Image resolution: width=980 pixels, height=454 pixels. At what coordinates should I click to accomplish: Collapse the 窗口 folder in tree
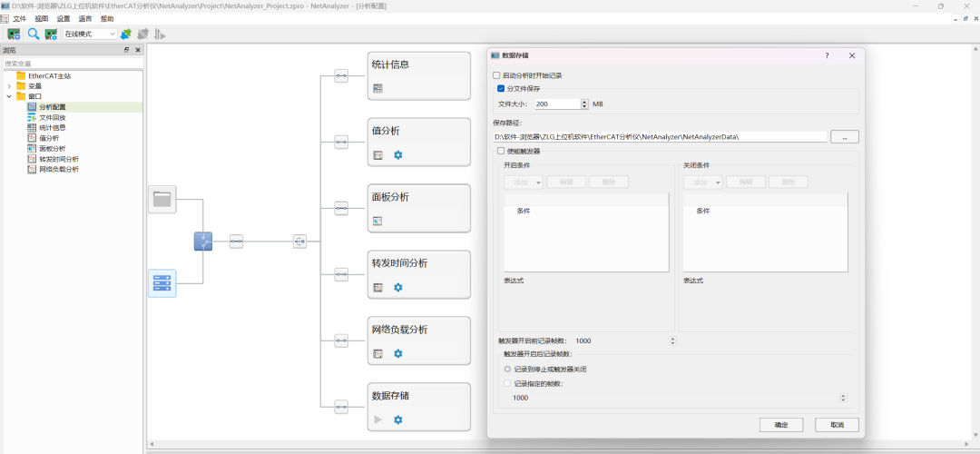pyautogui.click(x=9, y=96)
